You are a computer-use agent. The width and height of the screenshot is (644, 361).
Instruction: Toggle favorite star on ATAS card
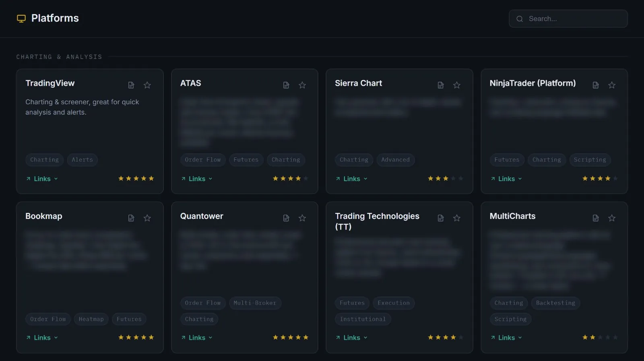click(x=302, y=85)
